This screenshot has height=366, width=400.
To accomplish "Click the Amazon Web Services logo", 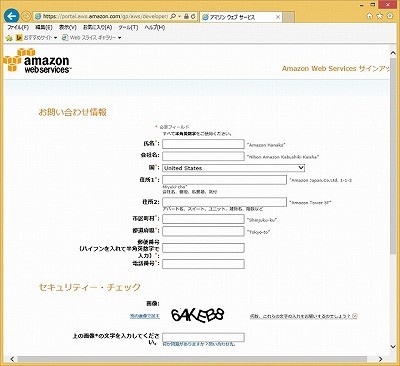I will click(x=36, y=60).
